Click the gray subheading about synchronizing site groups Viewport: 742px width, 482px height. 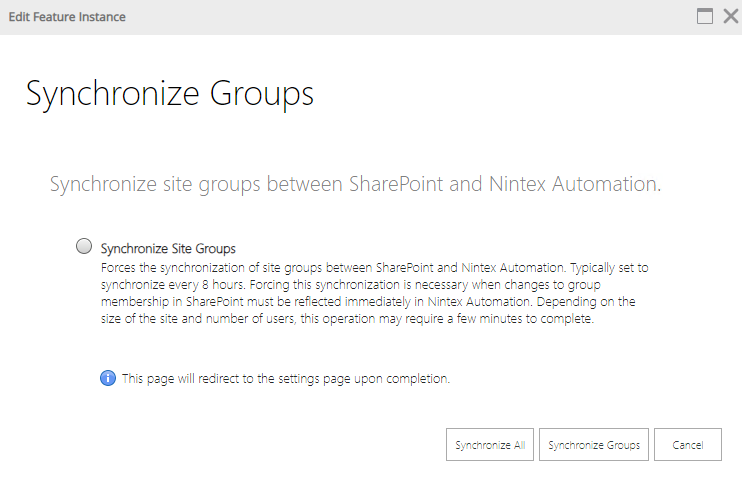pos(355,184)
